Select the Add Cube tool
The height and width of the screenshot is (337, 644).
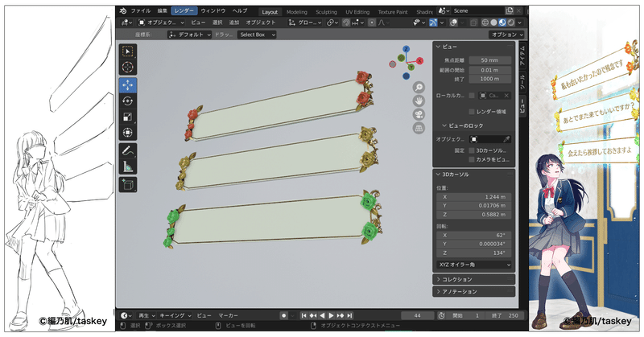(x=128, y=184)
